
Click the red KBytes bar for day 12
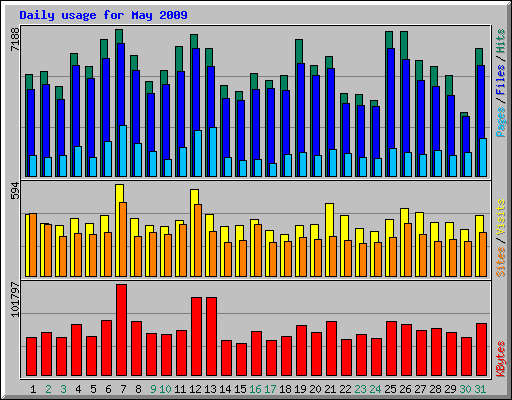(x=196, y=337)
